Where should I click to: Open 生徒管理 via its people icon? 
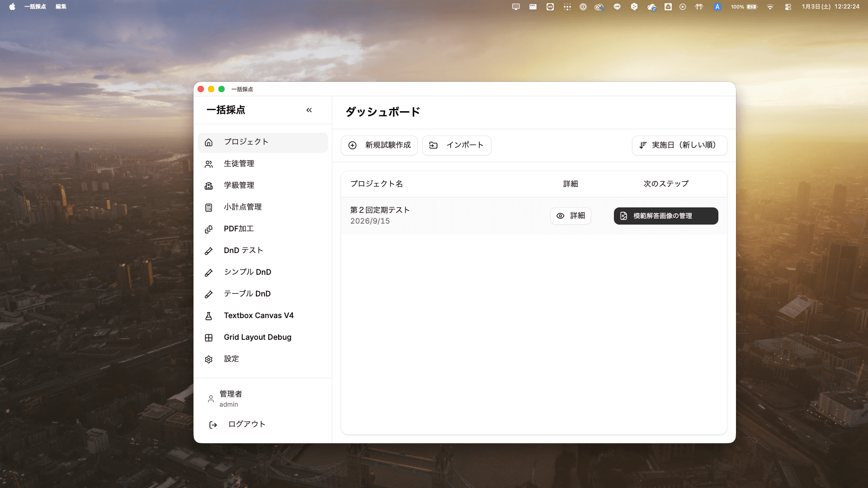(208, 164)
